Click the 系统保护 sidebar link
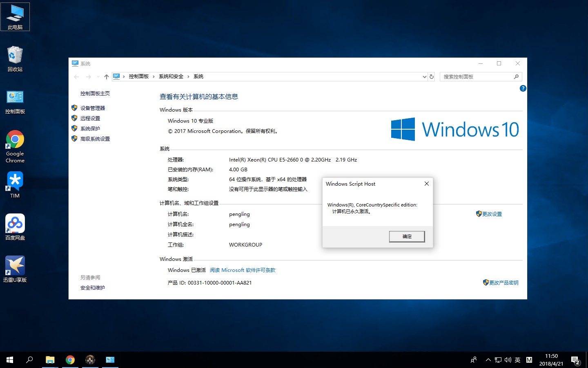 pos(90,128)
